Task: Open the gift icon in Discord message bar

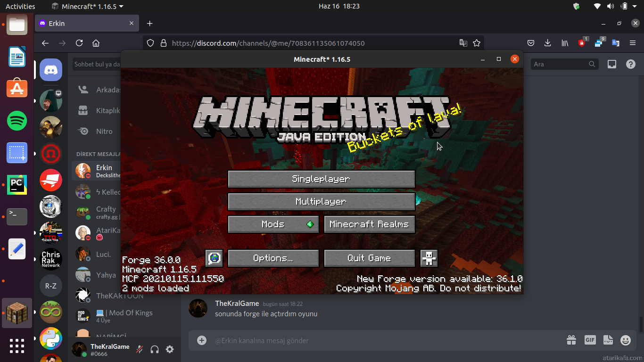Action: tap(571, 340)
